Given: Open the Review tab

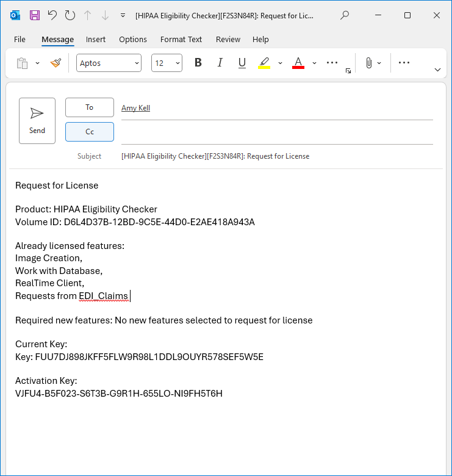Looking at the screenshot, I should [x=228, y=40].
